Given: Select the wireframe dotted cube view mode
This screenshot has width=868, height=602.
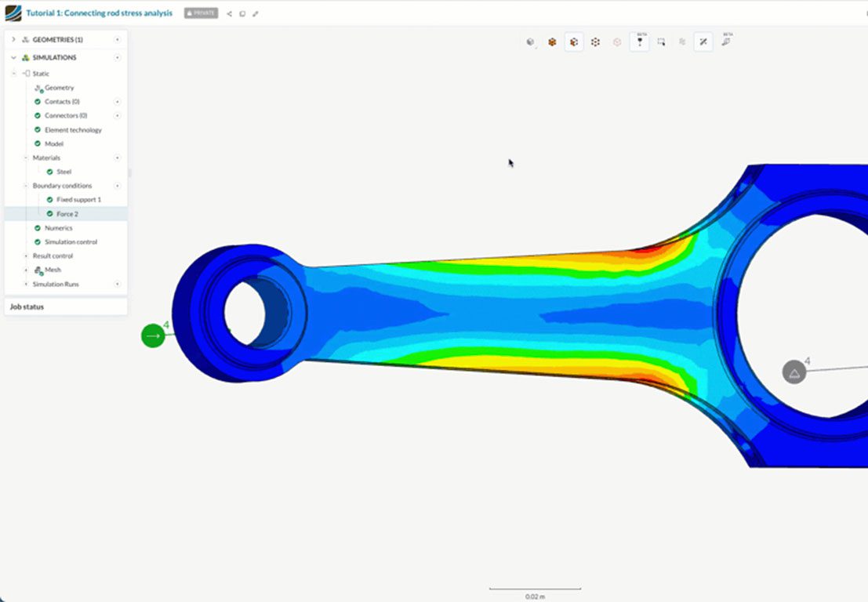Looking at the screenshot, I should [595, 42].
